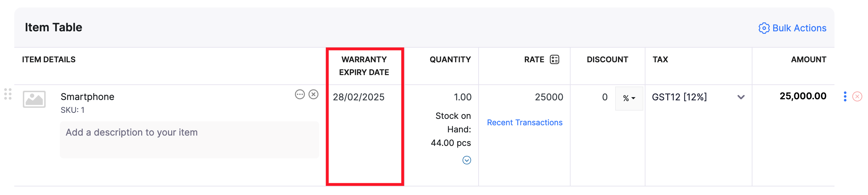Expand stock on hand details chevron
The height and width of the screenshot is (195, 868).
pyautogui.click(x=466, y=160)
